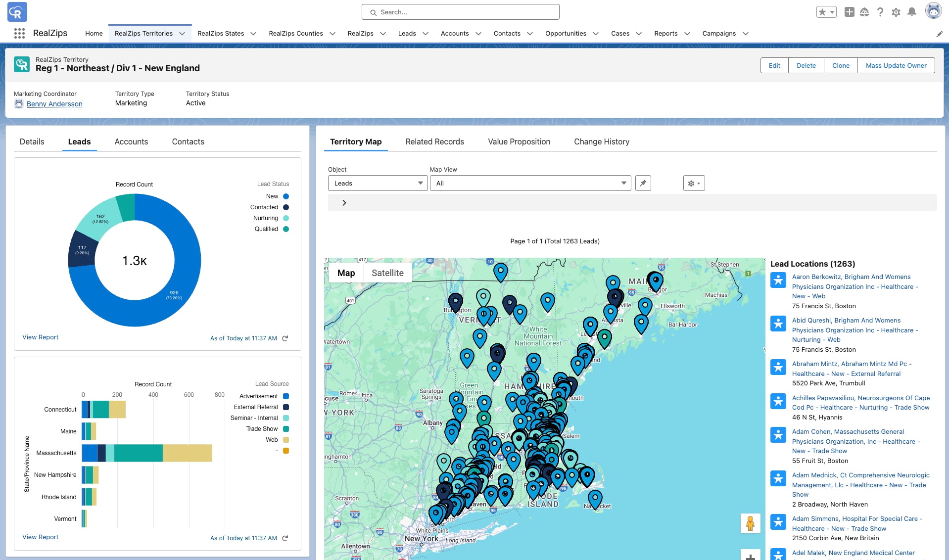Switch map to Map view
The height and width of the screenshot is (560, 949).
(x=346, y=273)
